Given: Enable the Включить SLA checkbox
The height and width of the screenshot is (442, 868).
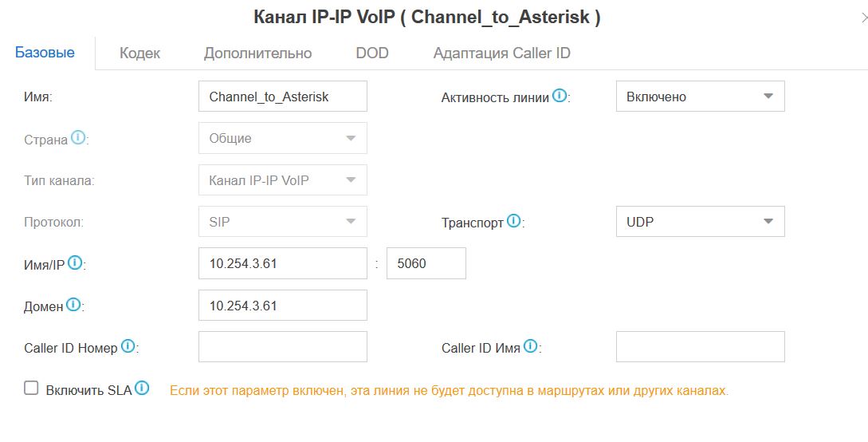Looking at the screenshot, I should click(x=31, y=388).
